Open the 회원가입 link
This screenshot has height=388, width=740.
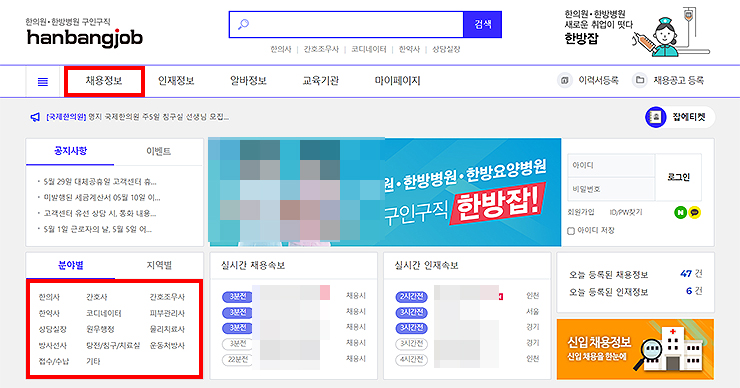click(x=581, y=213)
